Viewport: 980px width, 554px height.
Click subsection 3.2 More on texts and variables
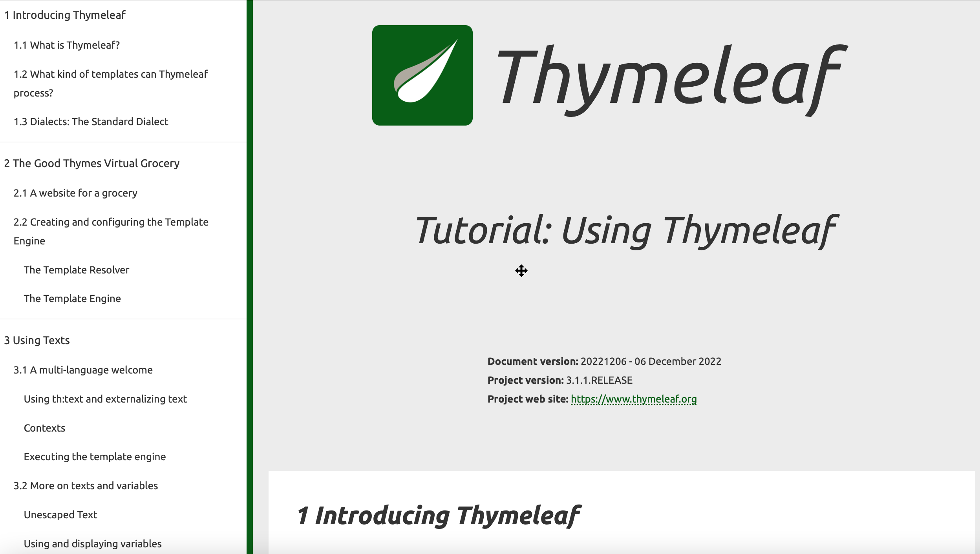point(86,485)
